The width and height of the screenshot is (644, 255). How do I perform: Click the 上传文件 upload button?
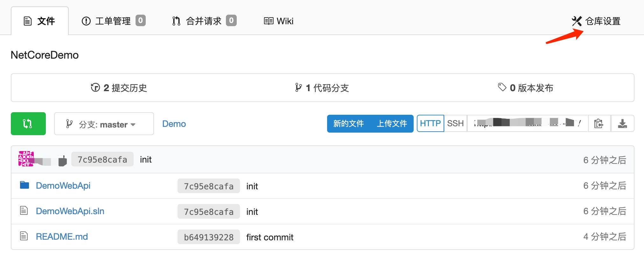[392, 124]
